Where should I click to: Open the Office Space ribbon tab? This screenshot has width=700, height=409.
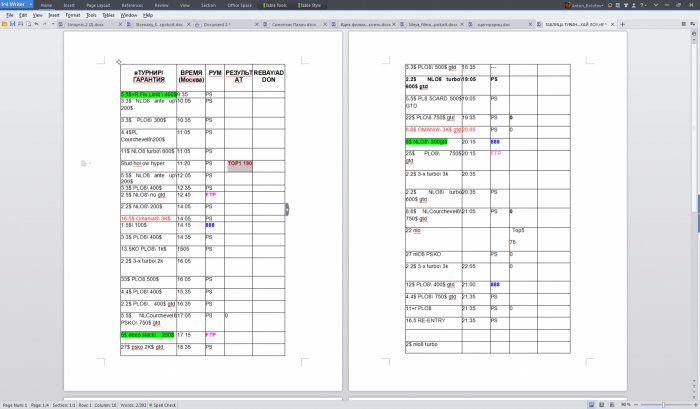click(x=239, y=5)
